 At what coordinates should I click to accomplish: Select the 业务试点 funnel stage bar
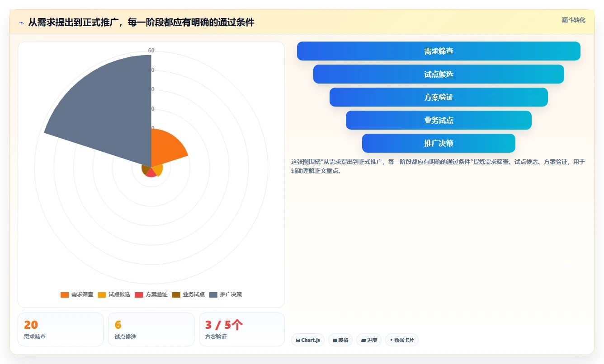439,120
